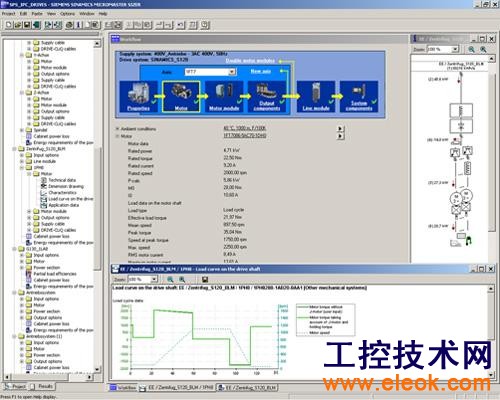This screenshot has height=400, width=500.
Task: Click the System components workflow icon
Action: tap(359, 96)
